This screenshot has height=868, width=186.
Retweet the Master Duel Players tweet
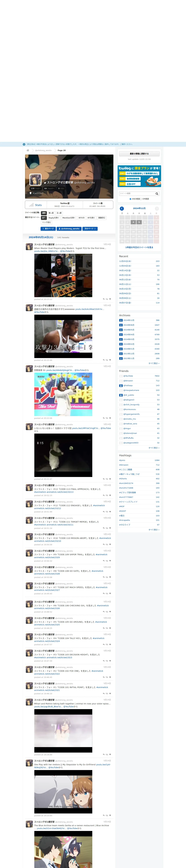point(107,299)
